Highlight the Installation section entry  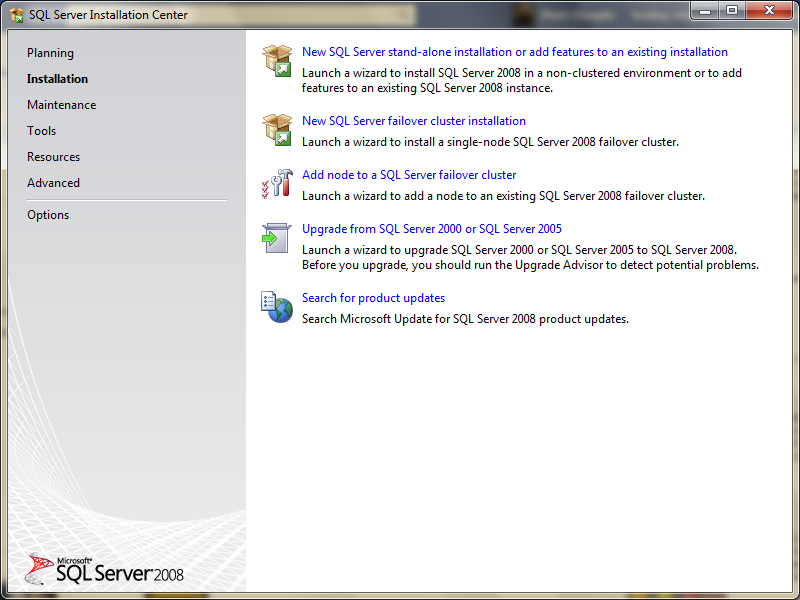[x=60, y=78]
